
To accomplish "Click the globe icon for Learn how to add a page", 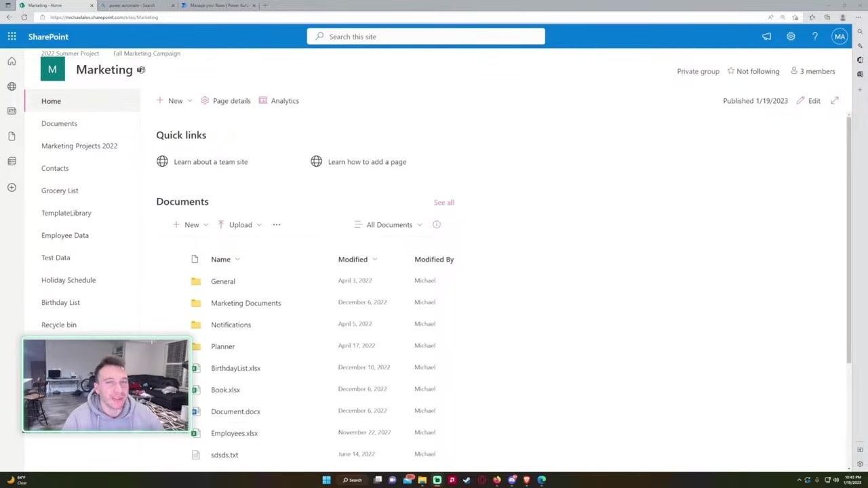I will (x=317, y=161).
